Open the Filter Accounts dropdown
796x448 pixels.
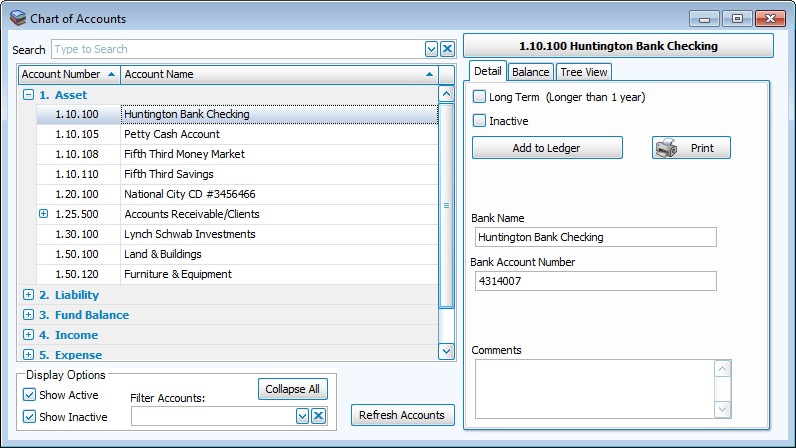(303, 416)
